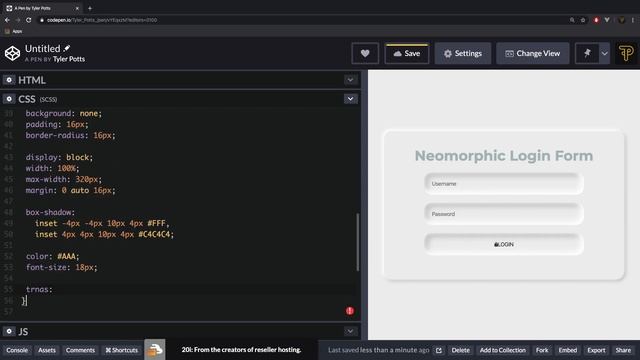The image size is (640, 360).
Task: Open Embed options
Action: coord(568,350)
